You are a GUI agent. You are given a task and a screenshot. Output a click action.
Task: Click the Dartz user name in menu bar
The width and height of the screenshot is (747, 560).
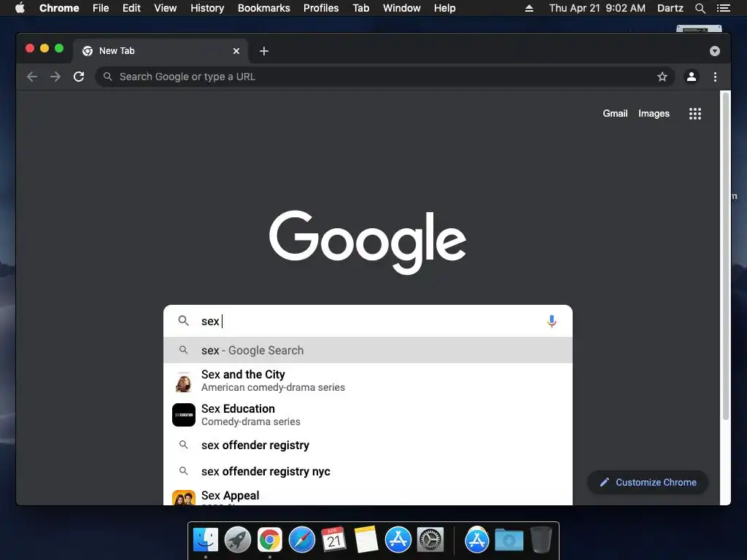click(670, 8)
